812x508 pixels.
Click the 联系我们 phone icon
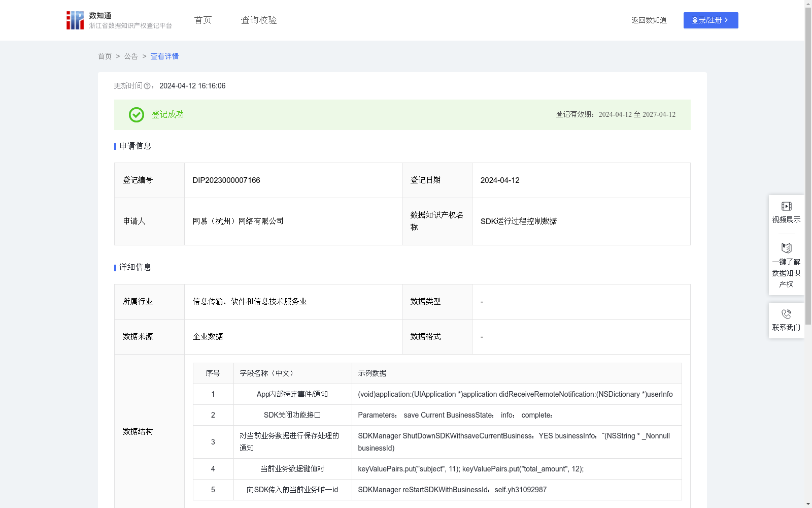(x=786, y=314)
